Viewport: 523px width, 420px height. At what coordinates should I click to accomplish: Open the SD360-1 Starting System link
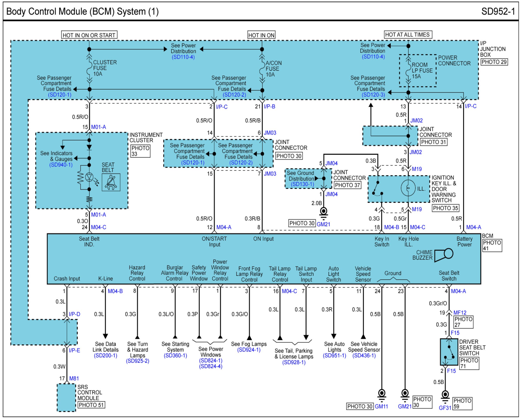pyautogui.click(x=175, y=356)
